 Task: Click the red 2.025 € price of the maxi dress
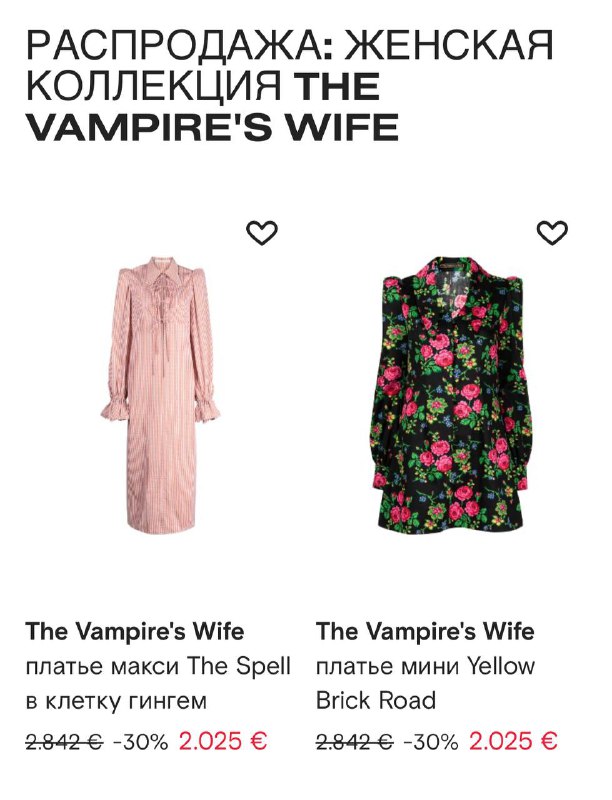pyautogui.click(x=223, y=741)
